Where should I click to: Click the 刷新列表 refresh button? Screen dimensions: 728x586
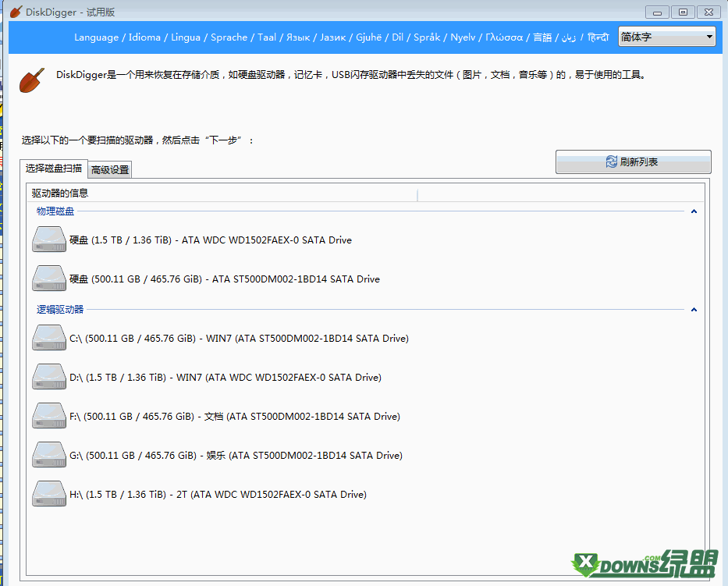tap(634, 162)
